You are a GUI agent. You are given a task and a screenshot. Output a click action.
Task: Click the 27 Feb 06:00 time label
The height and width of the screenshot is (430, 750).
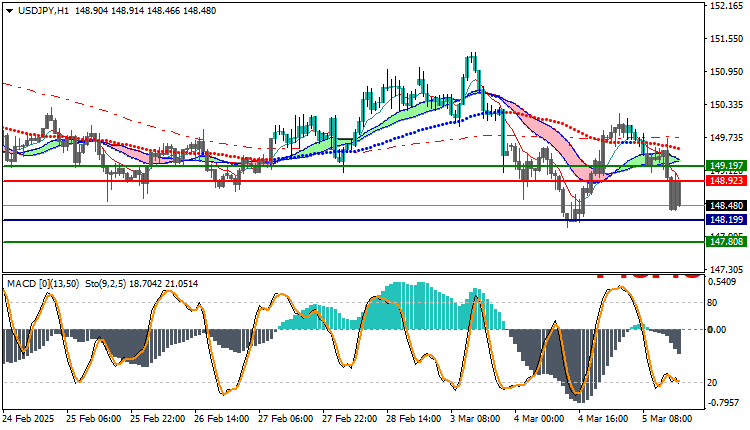click(286, 419)
